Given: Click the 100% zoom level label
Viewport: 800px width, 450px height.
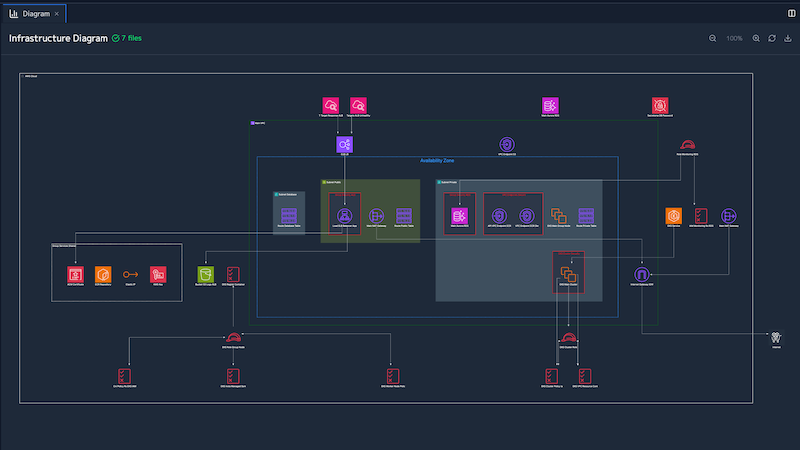Looking at the screenshot, I should pyautogui.click(x=734, y=38).
